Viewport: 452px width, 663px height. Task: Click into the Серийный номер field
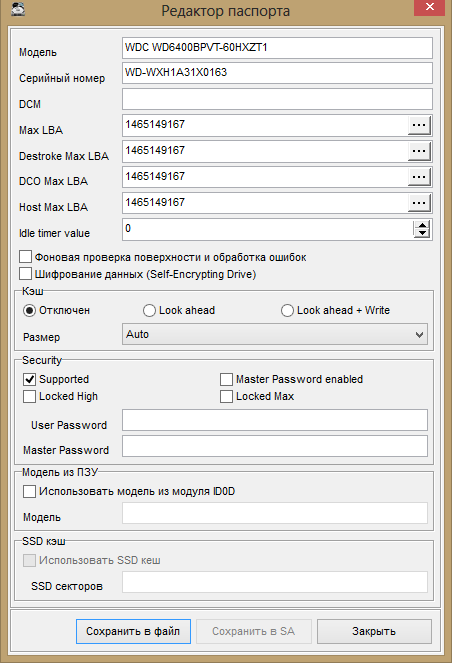coord(277,73)
